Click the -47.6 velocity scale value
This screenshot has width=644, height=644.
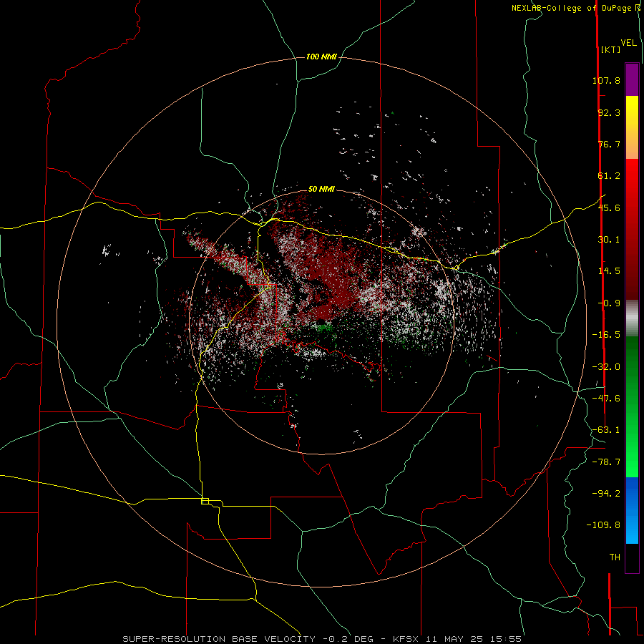click(606, 399)
